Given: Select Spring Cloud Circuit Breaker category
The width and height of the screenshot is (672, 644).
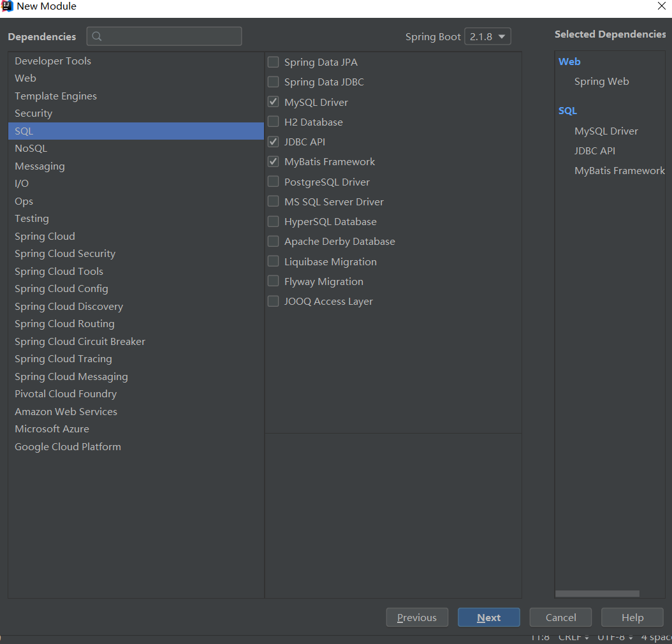Looking at the screenshot, I should click(x=136, y=342).
